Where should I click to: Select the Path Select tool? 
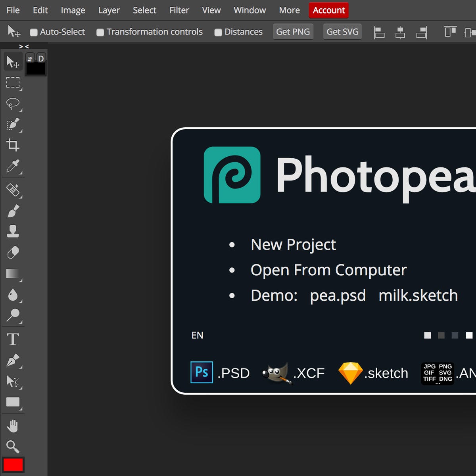[x=13, y=382]
